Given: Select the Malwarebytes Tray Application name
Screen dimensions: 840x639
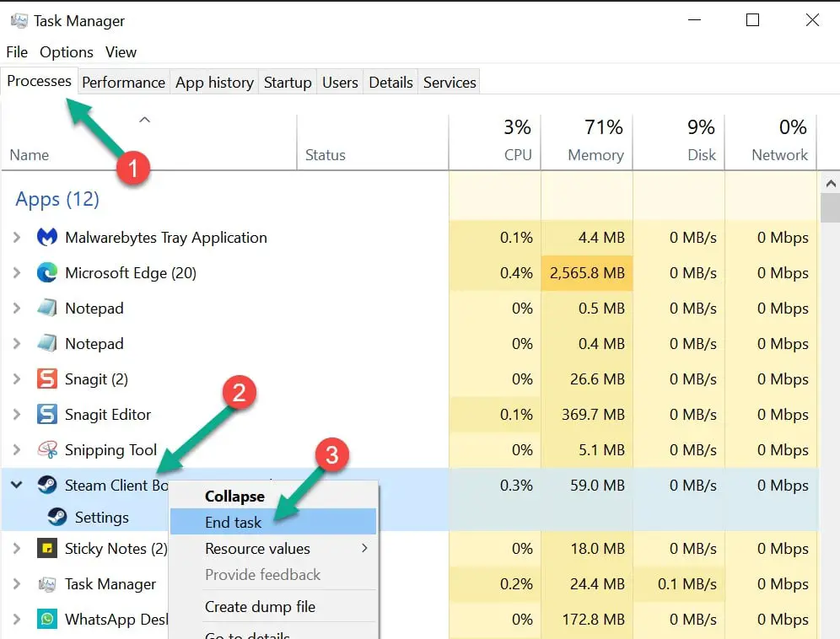Looking at the screenshot, I should [165, 237].
